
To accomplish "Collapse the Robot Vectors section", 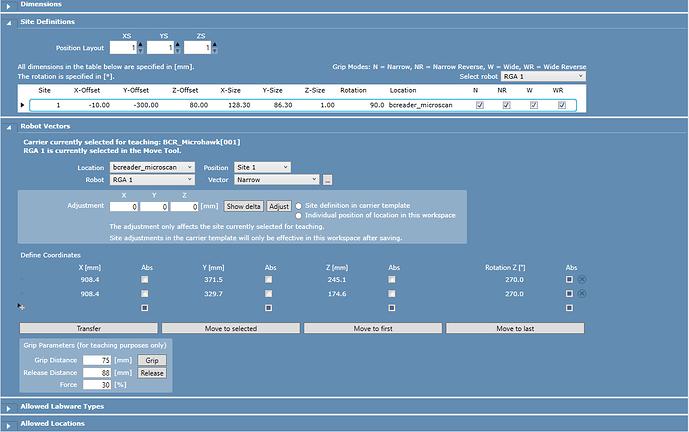I will tap(8, 127).
